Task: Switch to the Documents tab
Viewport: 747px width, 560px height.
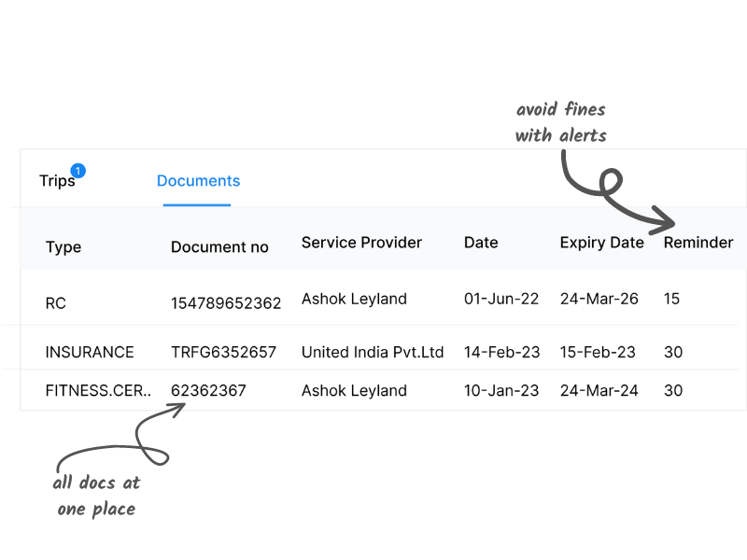Action: 198,181
